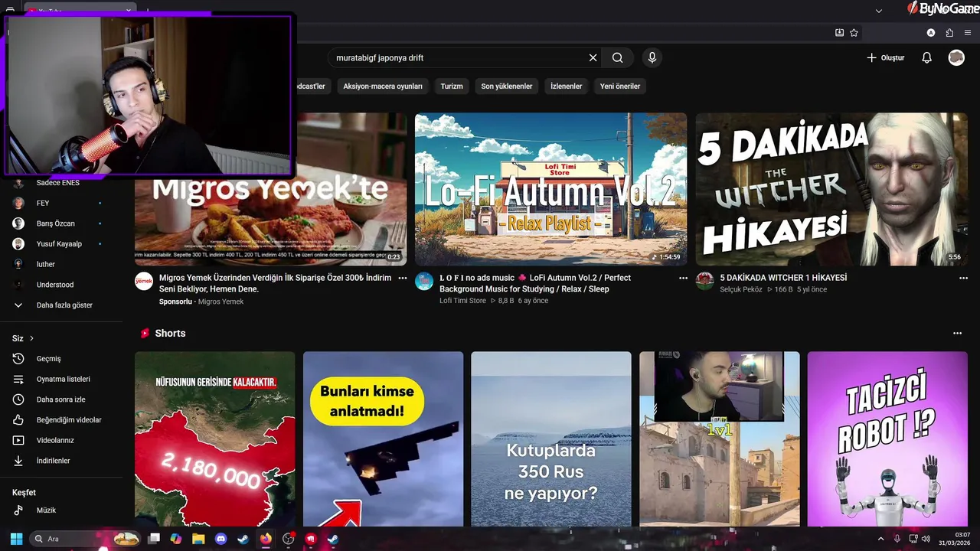Open the Kutuplarda 350 Rus Short
Viewport: 980px width, 551px height.
[551, 439]
